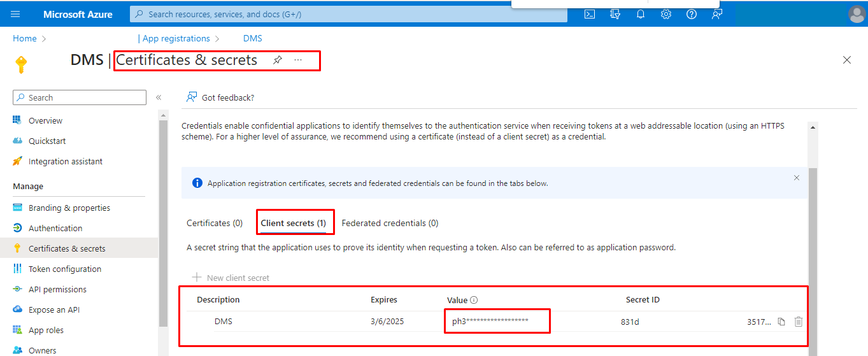The width and height of the screenshot is (868, 356).
Task: Focus the left menu Search field
Action: click(80, 97)
